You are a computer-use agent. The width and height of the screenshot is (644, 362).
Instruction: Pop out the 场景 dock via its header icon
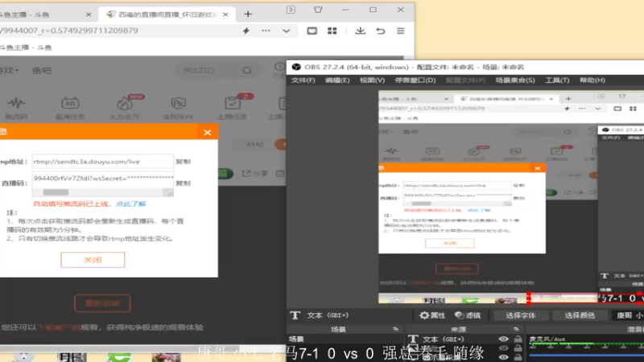(x=395, y=329)
